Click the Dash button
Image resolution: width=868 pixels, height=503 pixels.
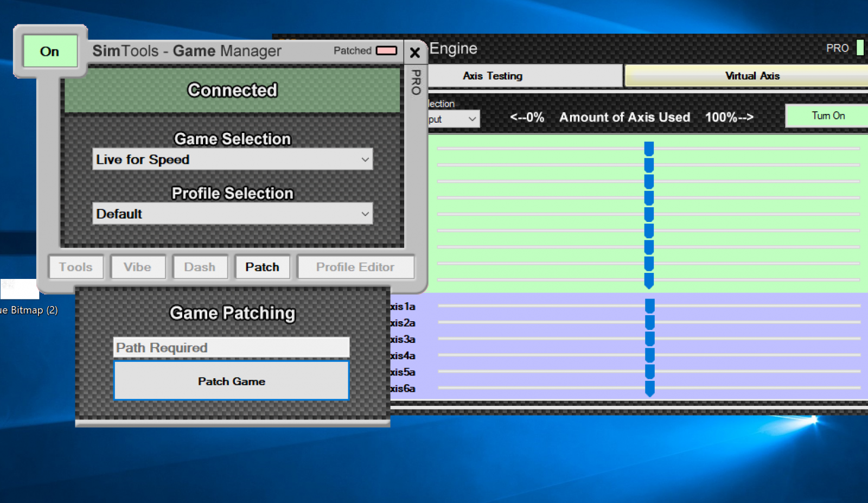[x=200, y=267]
